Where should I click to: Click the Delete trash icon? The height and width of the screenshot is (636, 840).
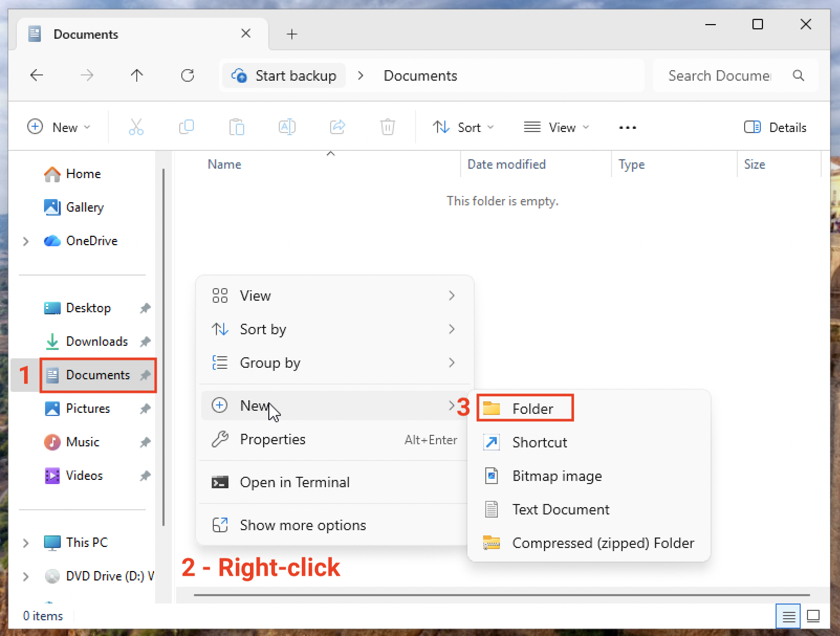pos(388,127)
